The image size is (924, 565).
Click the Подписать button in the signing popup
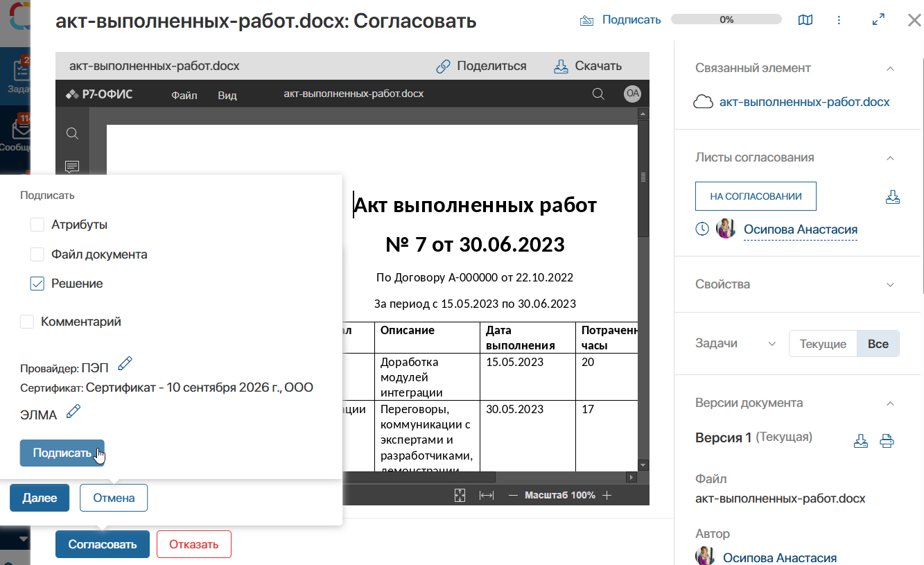coord(62,453)
